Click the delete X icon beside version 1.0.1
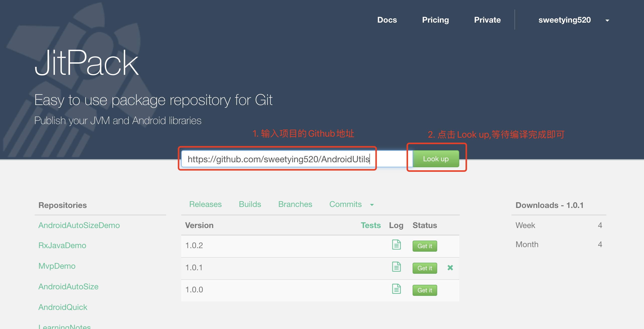The width and height of the screenshot is (644, 329). (x=450, y=268)
